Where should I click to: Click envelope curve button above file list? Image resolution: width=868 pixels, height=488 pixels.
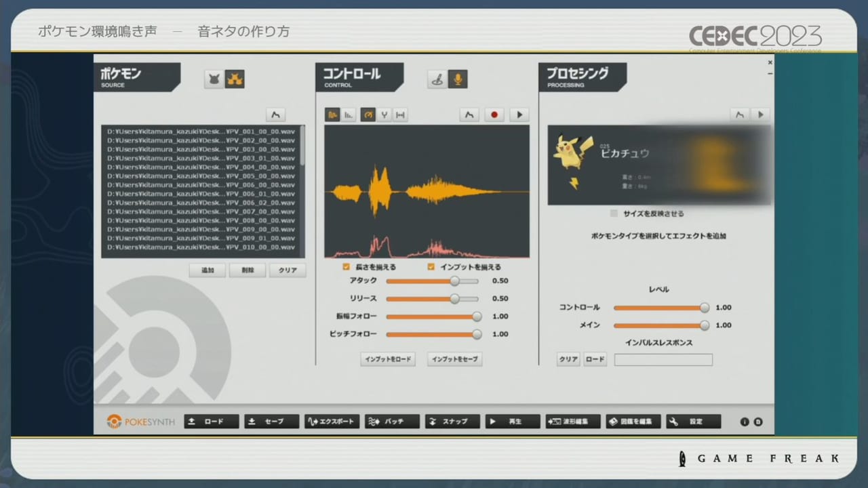point(275,115)
